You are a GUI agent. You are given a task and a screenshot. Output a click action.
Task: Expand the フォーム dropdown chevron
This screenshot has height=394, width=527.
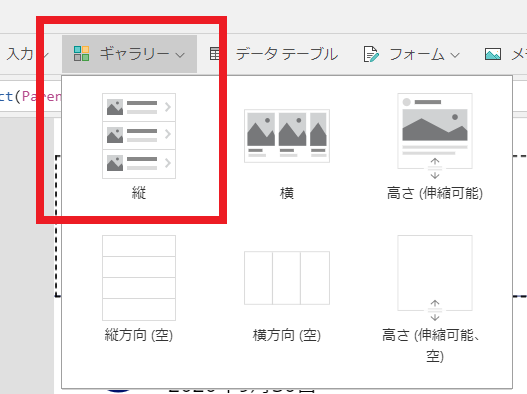coord(455,55)
